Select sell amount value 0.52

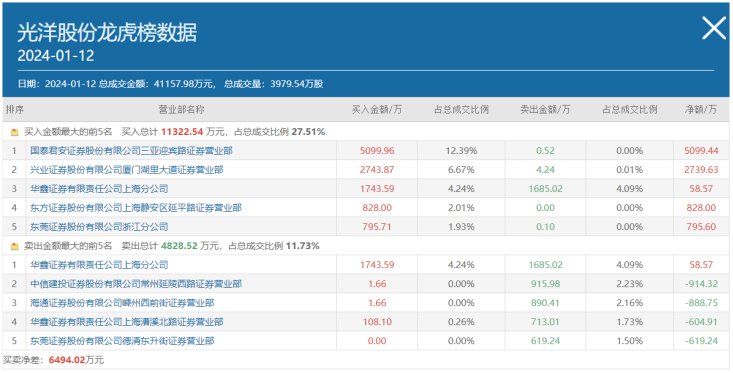tap(545, 151)
